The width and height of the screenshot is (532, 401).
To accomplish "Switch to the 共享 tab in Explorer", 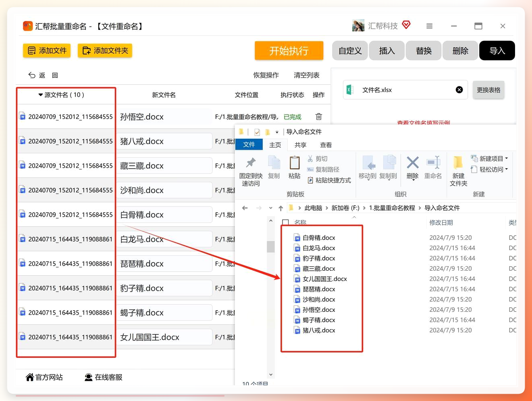I will click(300, 145).
